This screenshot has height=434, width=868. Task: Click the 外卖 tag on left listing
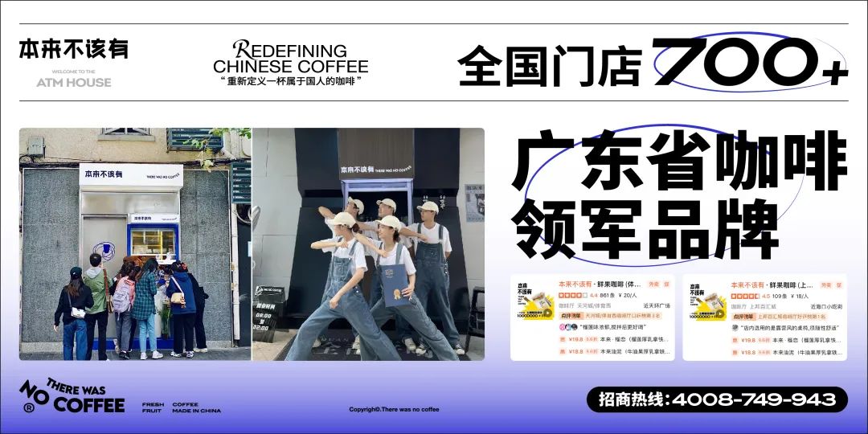pos(653,285)
